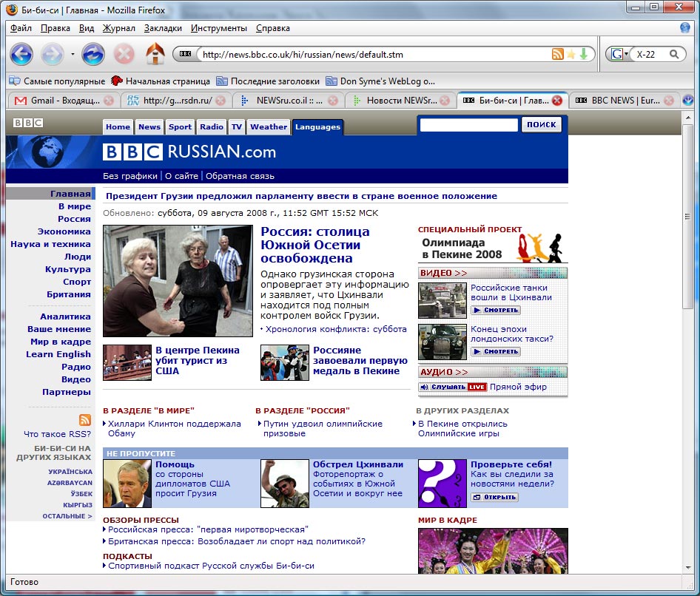Open the Инструменты menu

click(219, 28)
